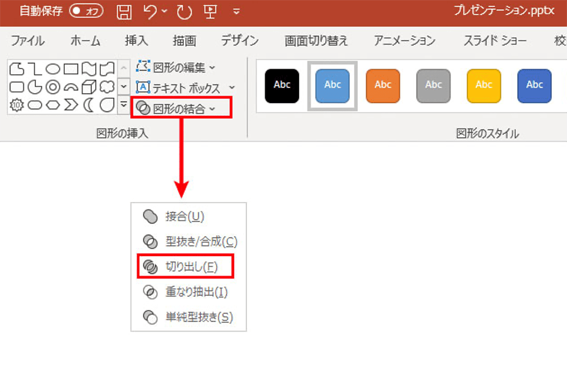This screenshot has height=392, width=567.
Task: Open the ファイル tab
Action: coord(28,40)
